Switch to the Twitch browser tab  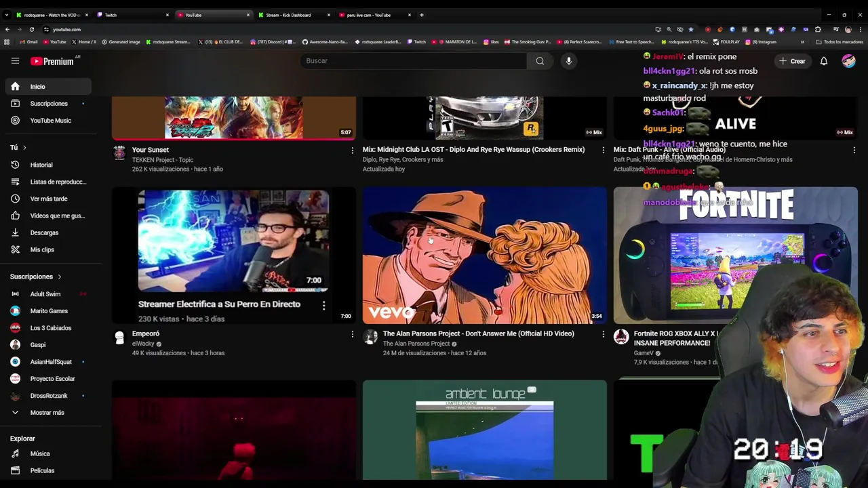click(133, 15)
